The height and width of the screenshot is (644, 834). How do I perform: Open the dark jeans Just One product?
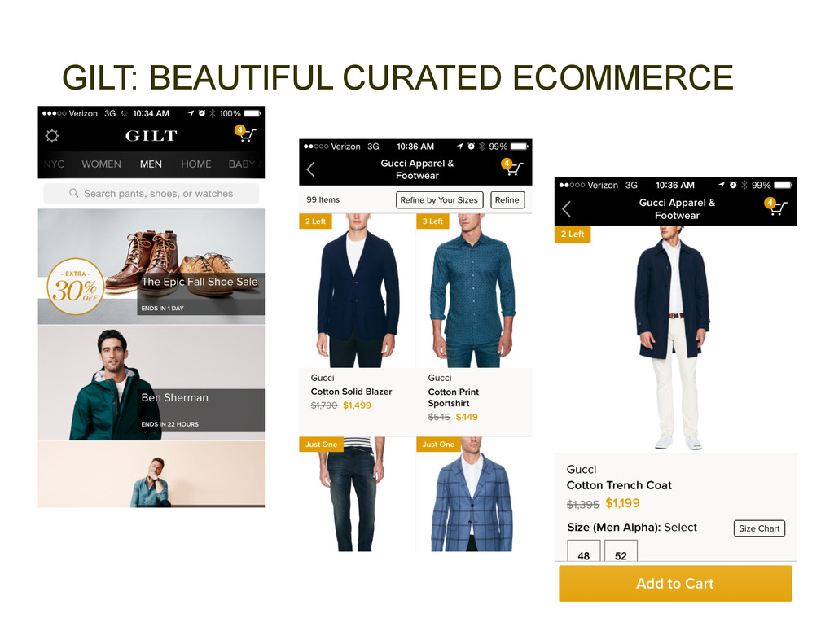[357, 494]
